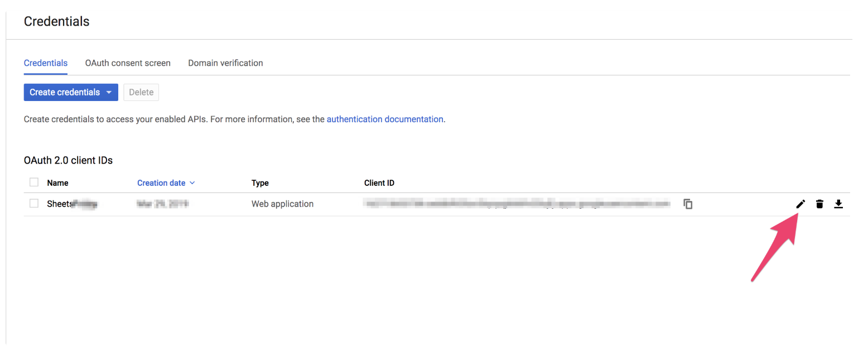Edit the Sheets OAuth client with the pencil icon
Image resolution: width=868 pixels, height=355 pixels.
[801, 204]
